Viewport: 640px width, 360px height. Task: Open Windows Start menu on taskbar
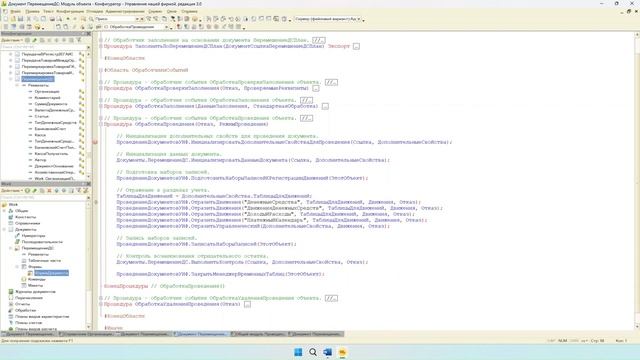pyautogui.click(x=298, y=352)
